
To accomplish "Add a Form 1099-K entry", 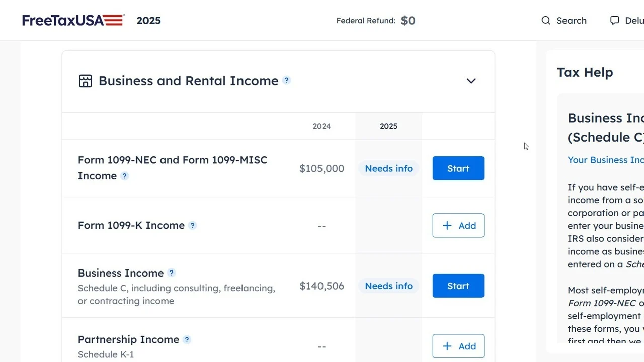I will (458, 226).
